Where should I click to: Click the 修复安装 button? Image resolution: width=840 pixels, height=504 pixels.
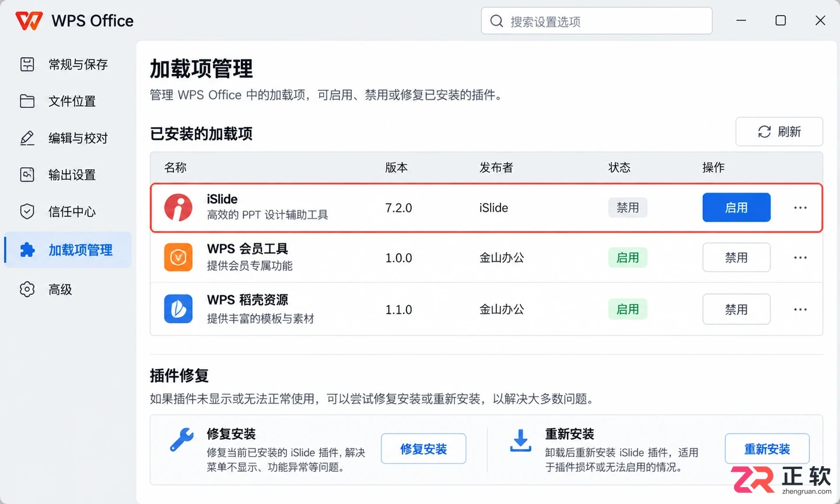423,449
